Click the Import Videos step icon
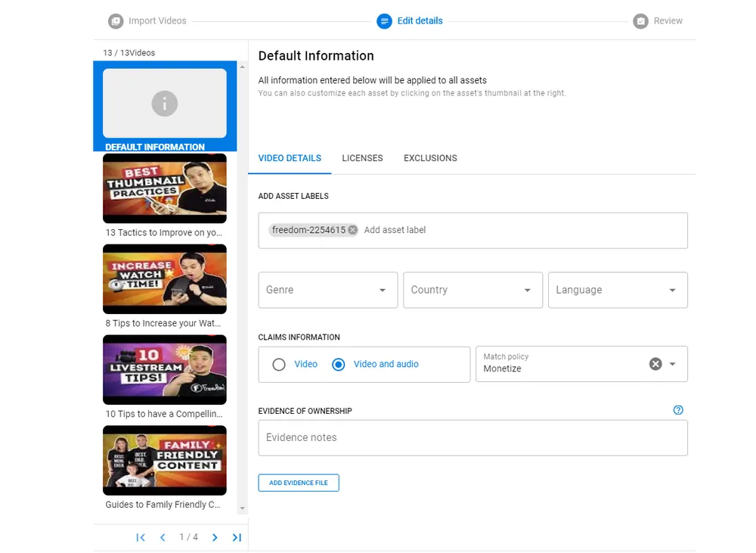This screenshot has height=553, width=756. pyautogui.click(x=116, y=21)
